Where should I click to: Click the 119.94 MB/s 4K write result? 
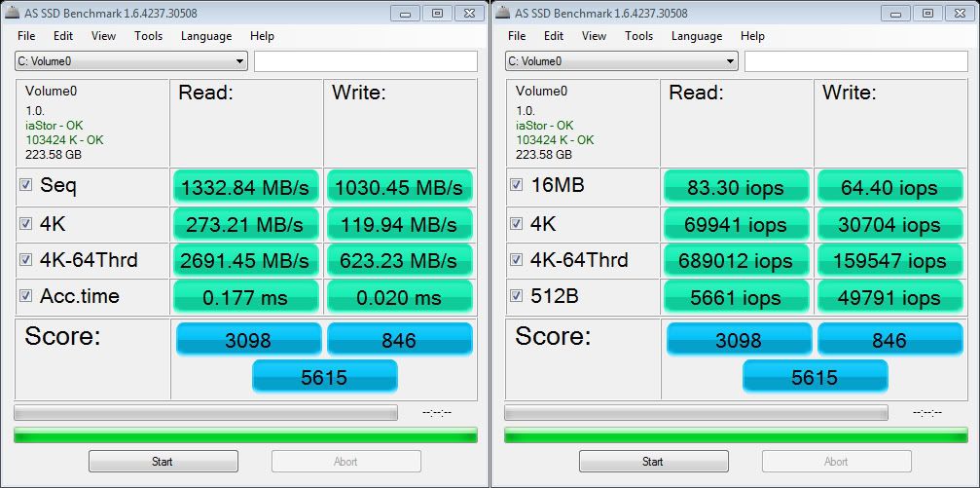(x=399, y=223)
